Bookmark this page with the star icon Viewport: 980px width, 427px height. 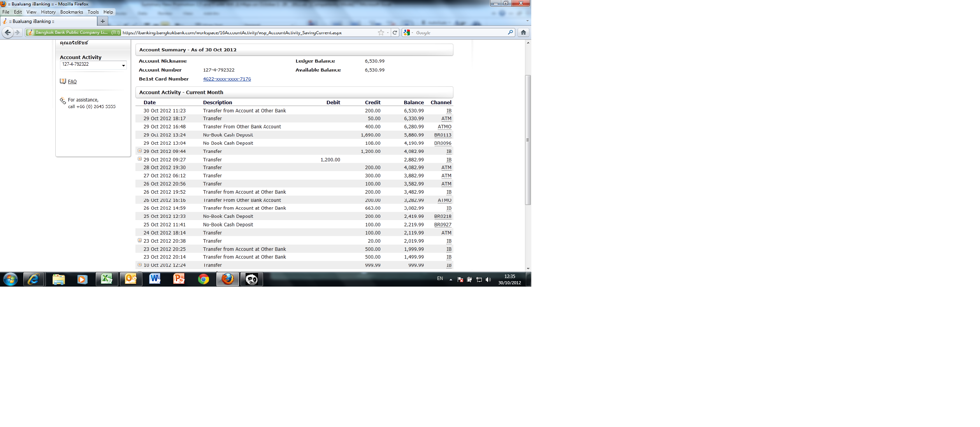[x=381, y=33]
